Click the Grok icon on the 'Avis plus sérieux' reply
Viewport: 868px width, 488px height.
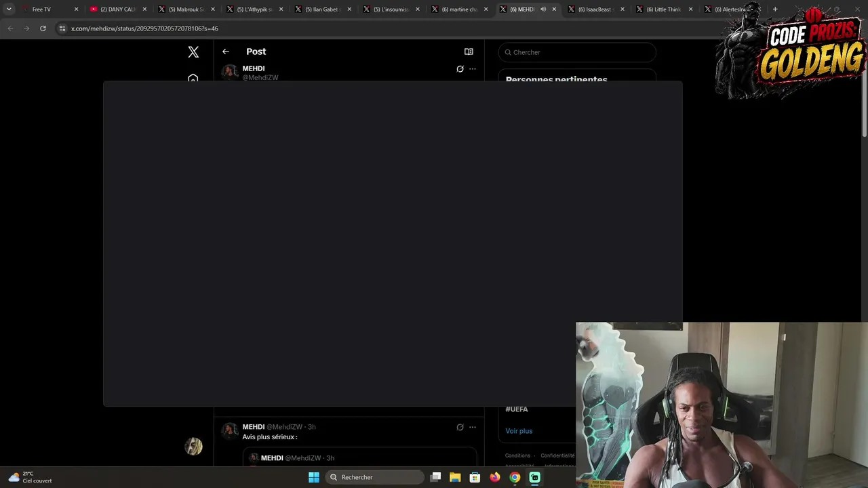point(460,427)
